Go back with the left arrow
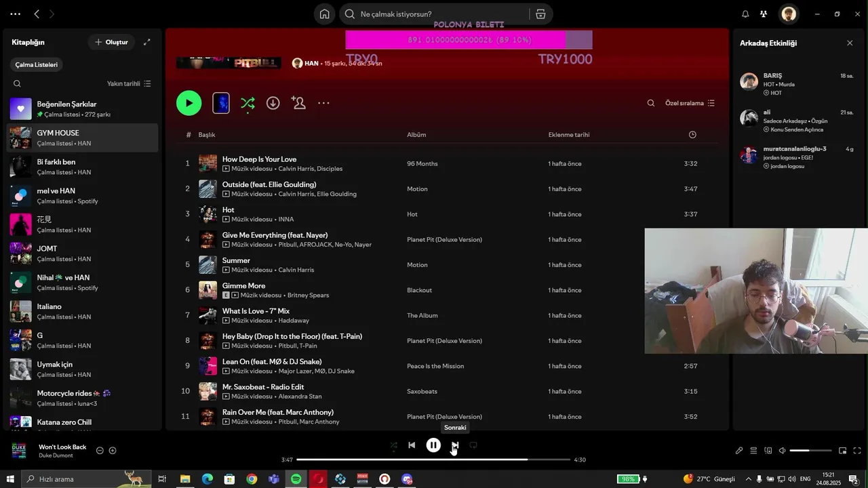This screenshot has height=488, width=868. tap(37, 14)
